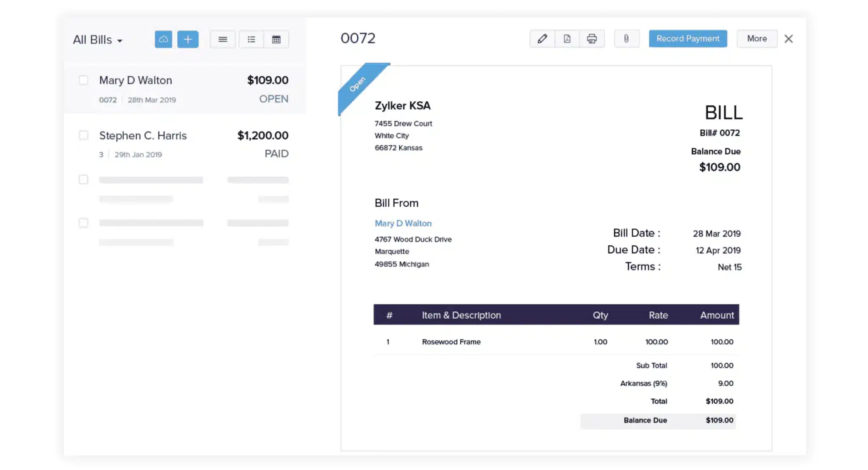Viewport: 868px width, 470px height.
Task: Open the More actions menu
Action: (757, 39)
